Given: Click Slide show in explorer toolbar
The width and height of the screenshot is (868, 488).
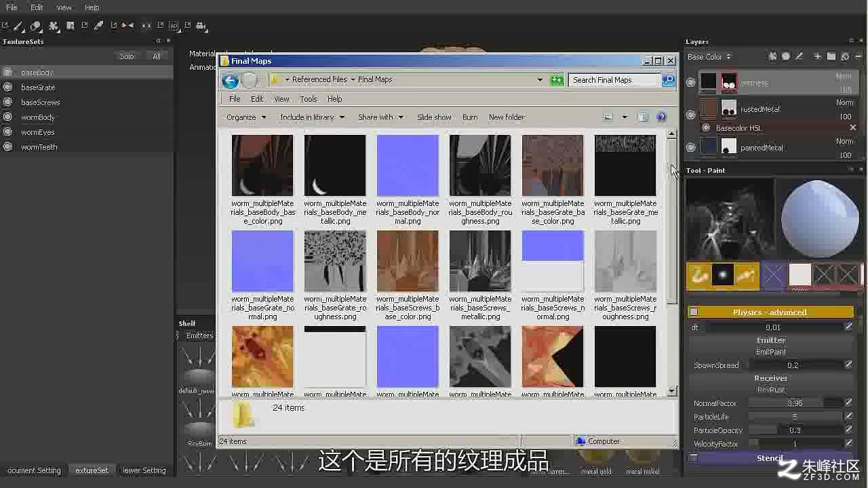Looking at the screenshot, I should coord(434,117).
